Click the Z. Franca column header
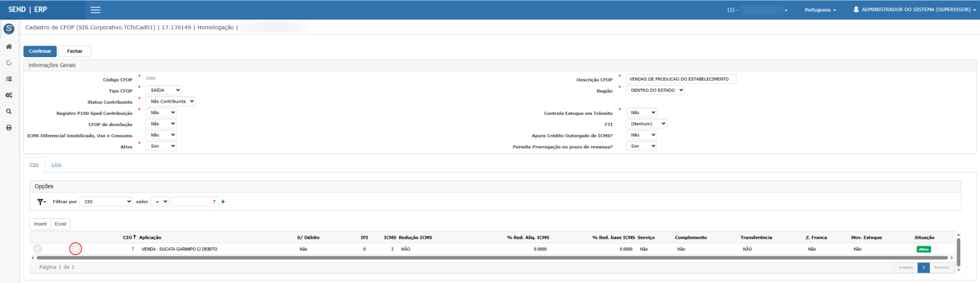 (816, 237)
